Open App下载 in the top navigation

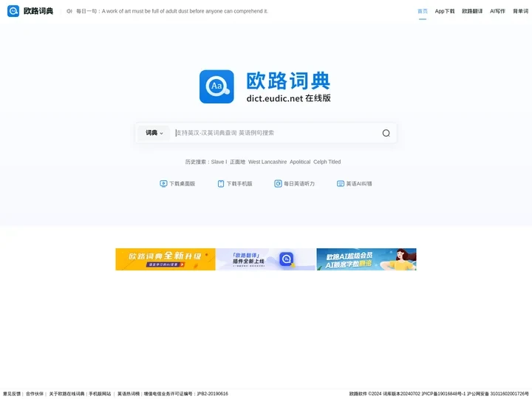[445, 11]
